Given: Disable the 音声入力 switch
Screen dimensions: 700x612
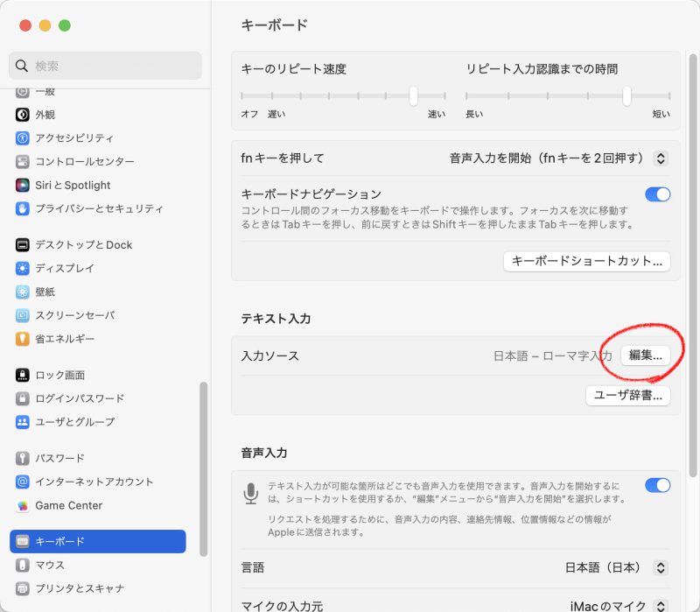Looking at the screenshot, I should click(x=657, y=485).
